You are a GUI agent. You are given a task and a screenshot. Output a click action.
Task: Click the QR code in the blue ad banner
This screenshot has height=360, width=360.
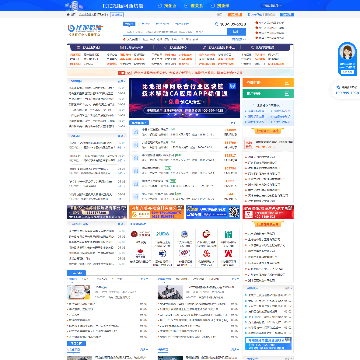[234, 212]
